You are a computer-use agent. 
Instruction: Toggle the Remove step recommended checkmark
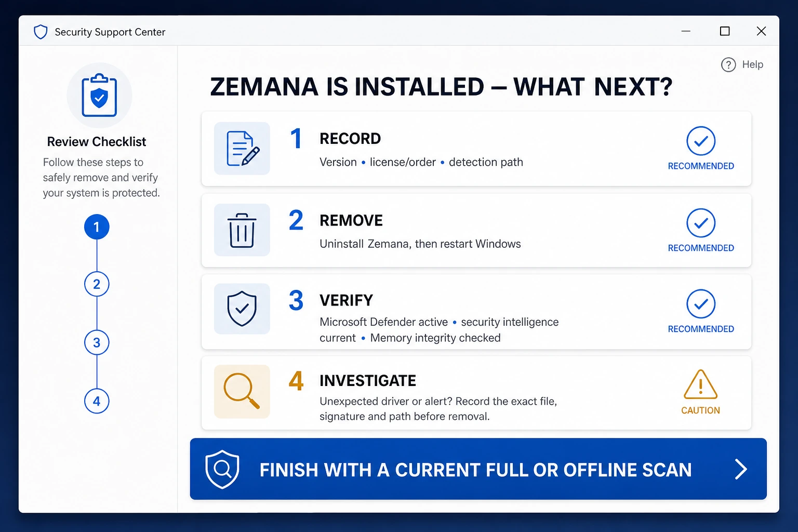[x=701, y=223]
